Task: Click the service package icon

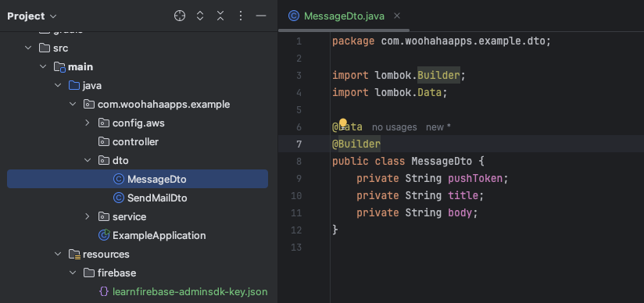Action: click(103, 216)
